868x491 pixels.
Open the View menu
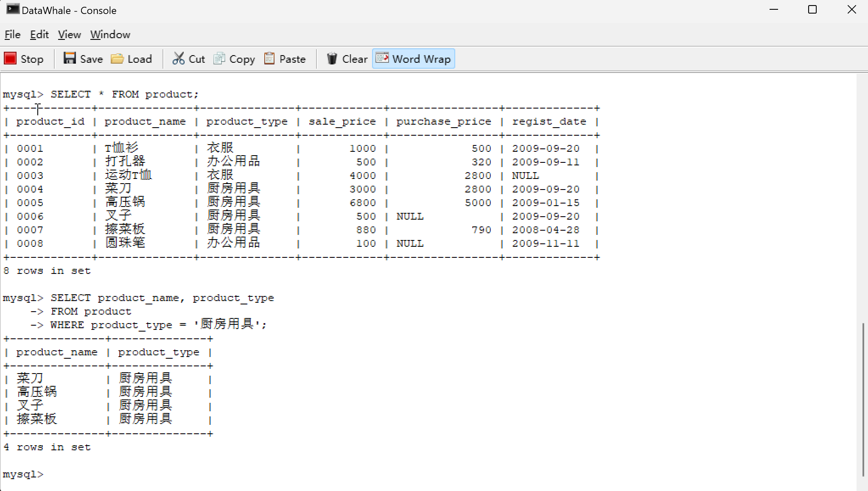click(69, 34)
